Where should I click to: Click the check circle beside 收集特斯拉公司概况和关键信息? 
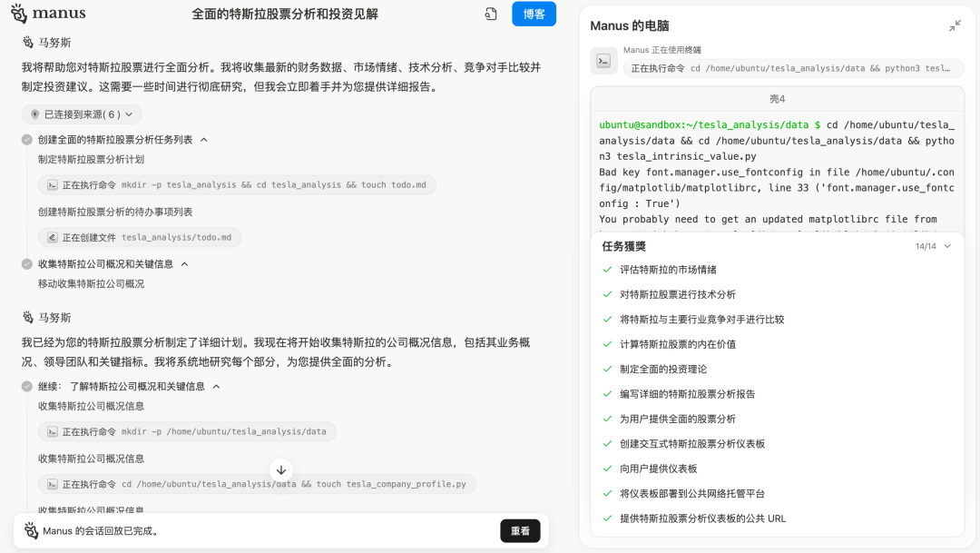tap(27, 264)
